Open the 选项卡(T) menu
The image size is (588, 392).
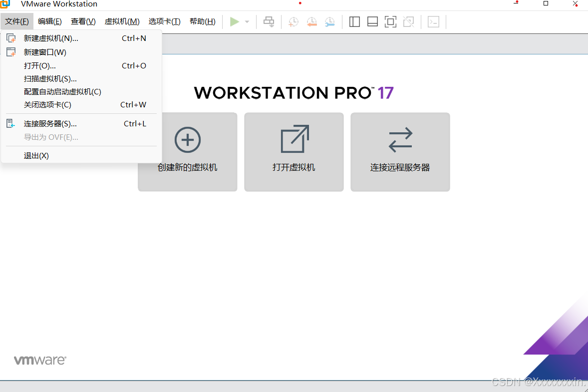tap(164, 21)
